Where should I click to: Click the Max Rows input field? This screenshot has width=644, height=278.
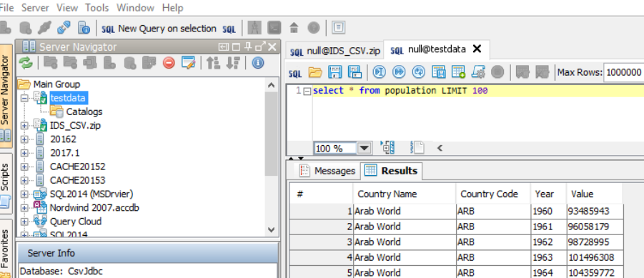[624, 73]
